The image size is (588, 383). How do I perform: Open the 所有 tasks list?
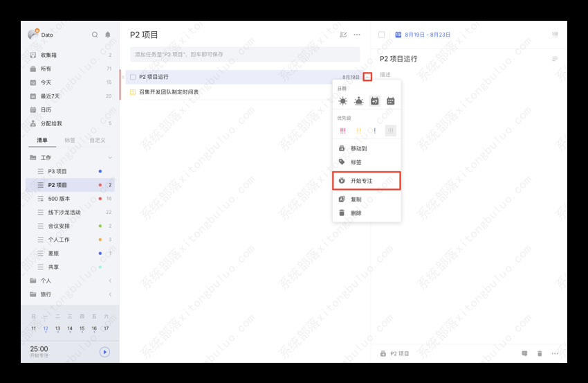click(x=71, y=69)
